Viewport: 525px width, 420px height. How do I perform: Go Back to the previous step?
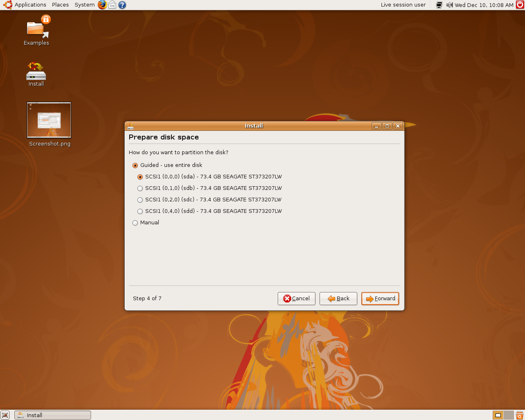coord(338,299)
